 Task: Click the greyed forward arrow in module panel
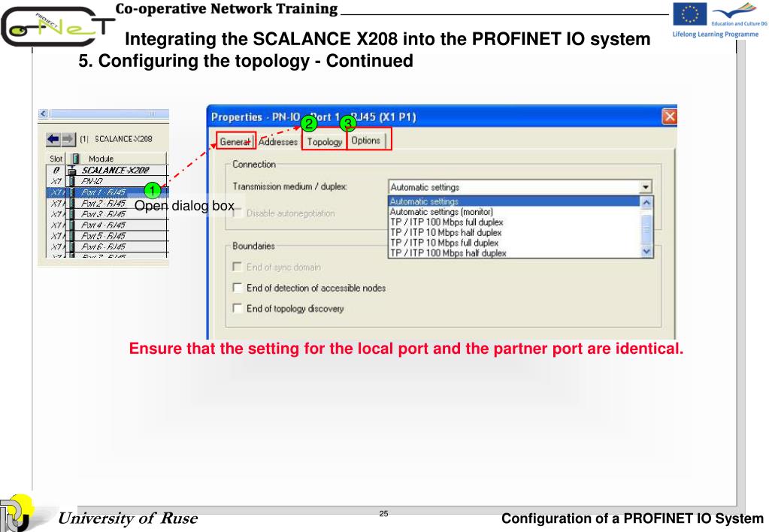coord(68,139)
